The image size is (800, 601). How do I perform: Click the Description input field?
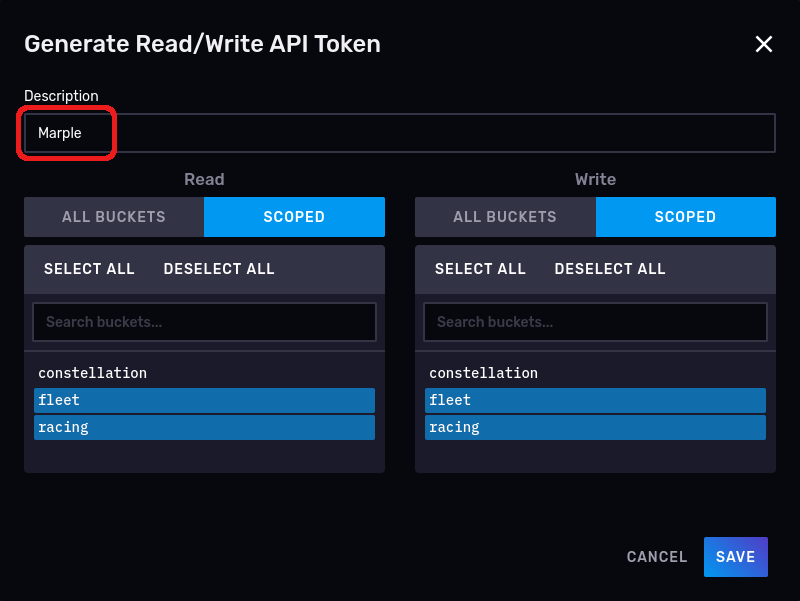click(x=400, y=133)
